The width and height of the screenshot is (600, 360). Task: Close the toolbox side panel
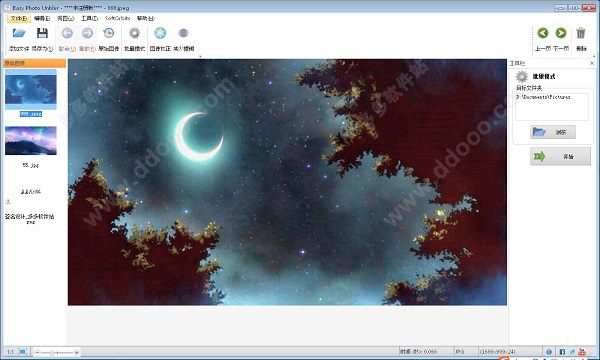592,63
